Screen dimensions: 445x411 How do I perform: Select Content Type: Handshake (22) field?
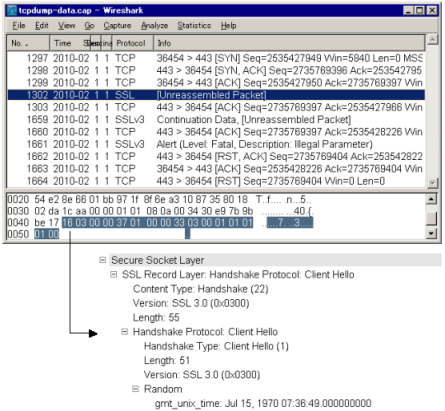click(201, 289)
